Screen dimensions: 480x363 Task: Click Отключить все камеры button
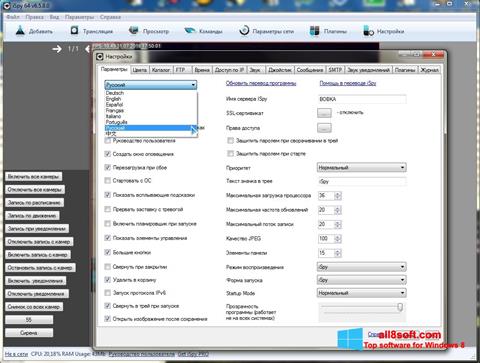click(x=35, y=189)
